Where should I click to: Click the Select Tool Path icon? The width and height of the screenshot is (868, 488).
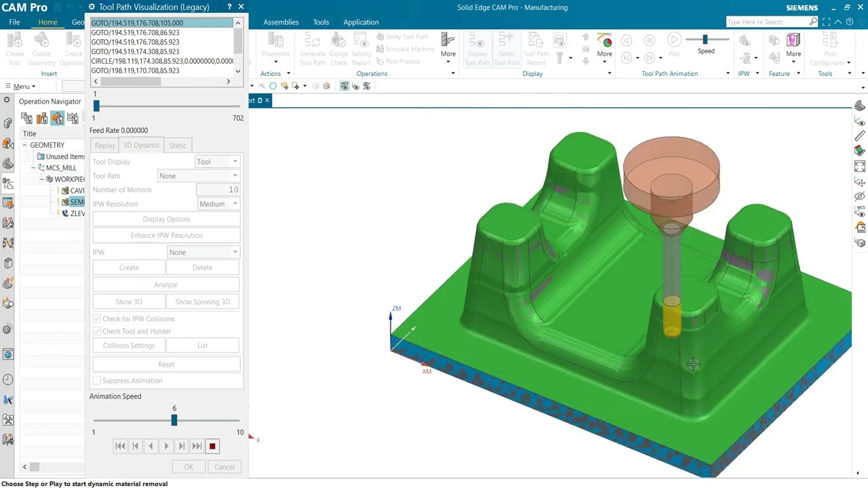507,49
